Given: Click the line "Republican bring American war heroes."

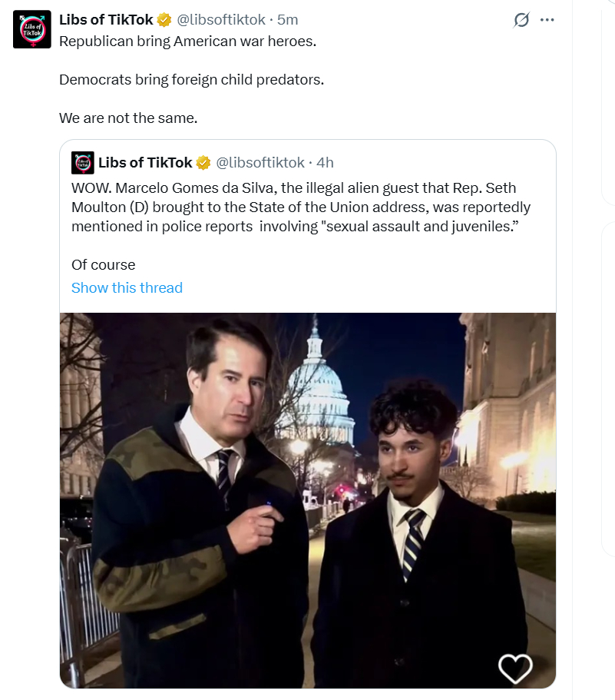Looking at the screenshot, I should 187,41.
